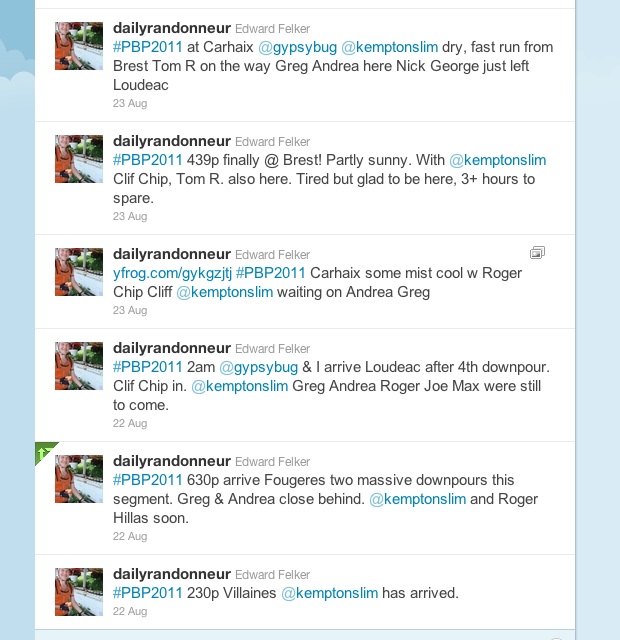The image size is (620, 640).
Task: Click the media icon on the yfrog tweet
Action: point(537,253)
